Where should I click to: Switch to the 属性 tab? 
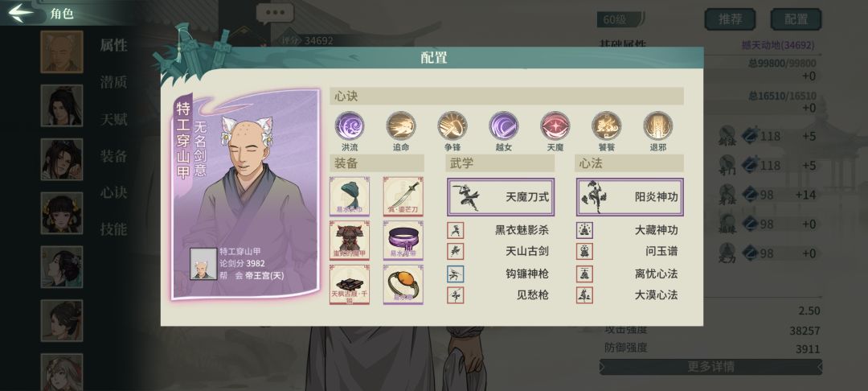tap(113, 45)
